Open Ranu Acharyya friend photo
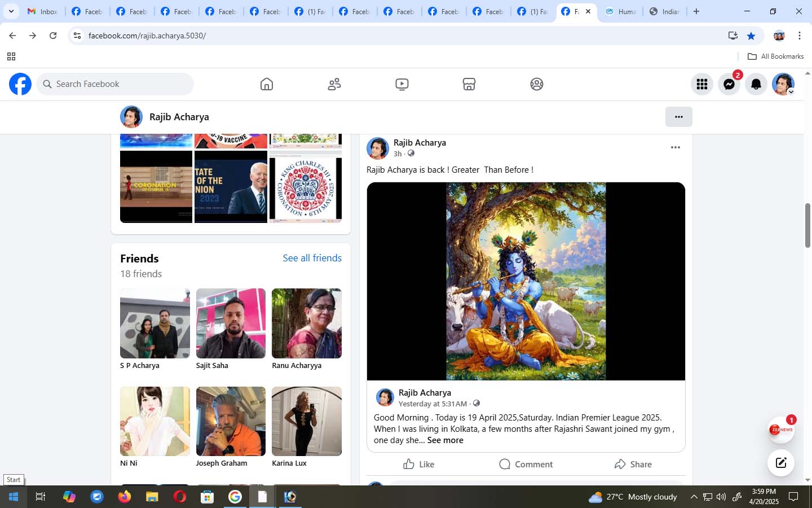This screenshot has width=812, height=508. [307, 323]
